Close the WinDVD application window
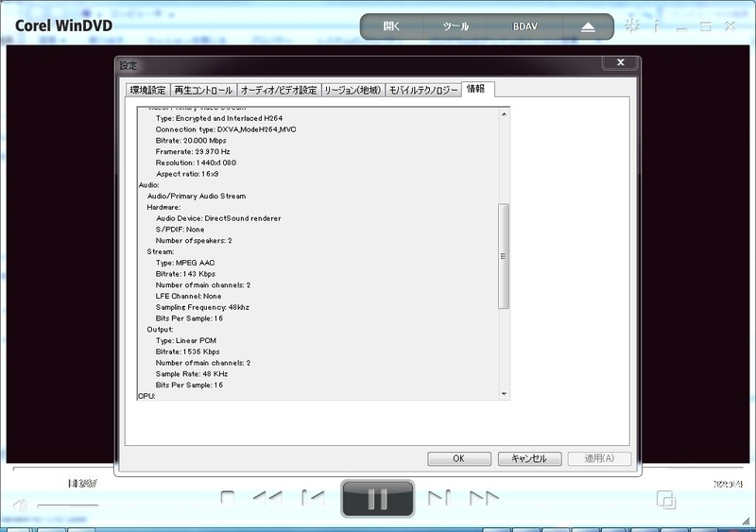 (730, 26)
